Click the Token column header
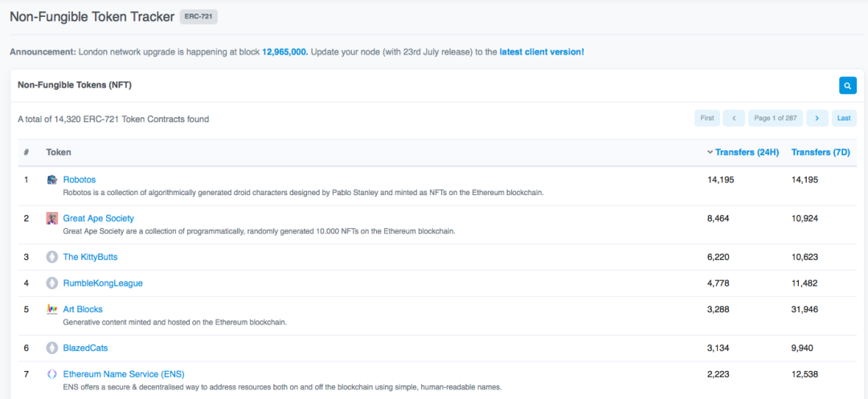Image resolution: width=868 pixels, height=399 pixels. [x=58, y=152]
